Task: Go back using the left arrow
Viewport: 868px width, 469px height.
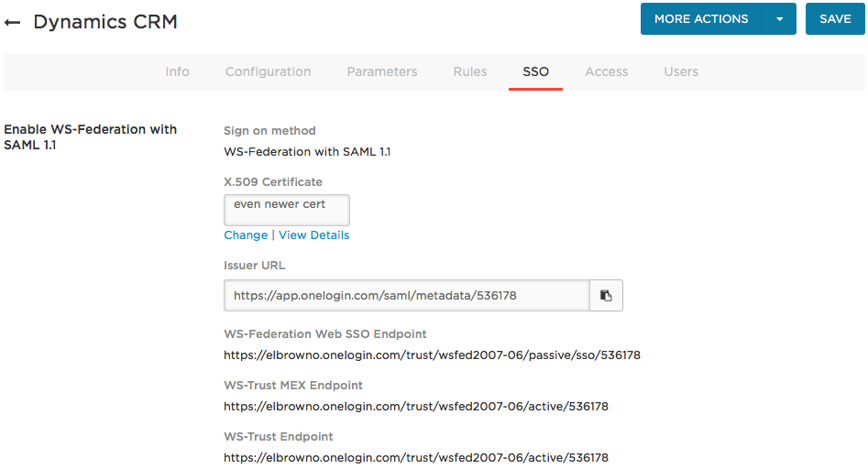Action: coord(12,22)
